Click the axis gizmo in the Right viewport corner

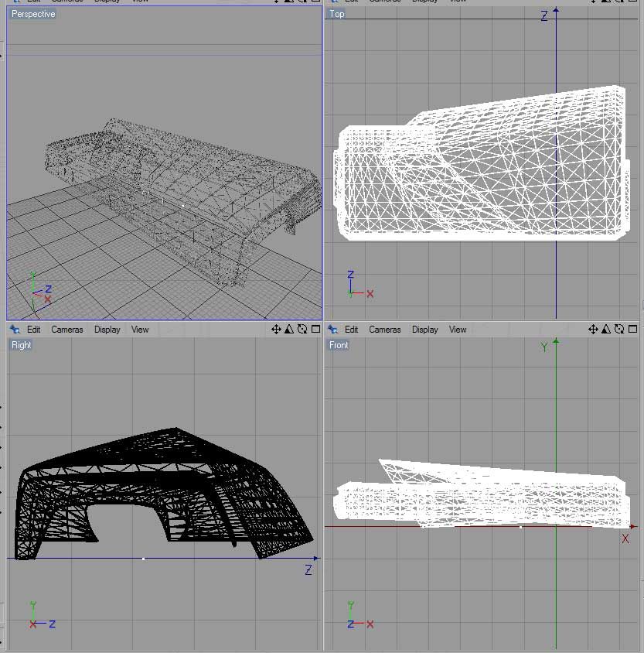(43, 616)
